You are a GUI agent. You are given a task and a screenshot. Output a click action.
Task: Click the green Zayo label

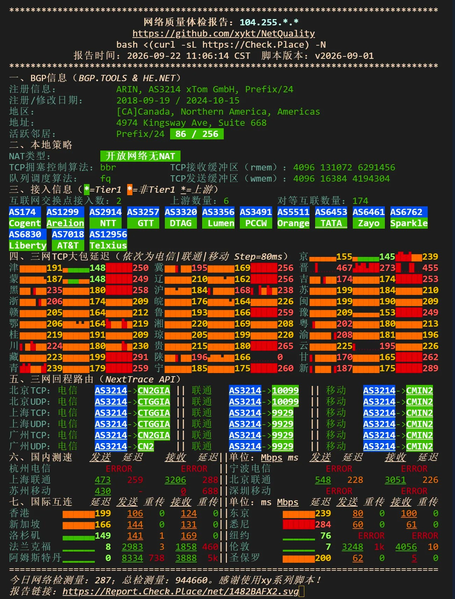(368, 223)
